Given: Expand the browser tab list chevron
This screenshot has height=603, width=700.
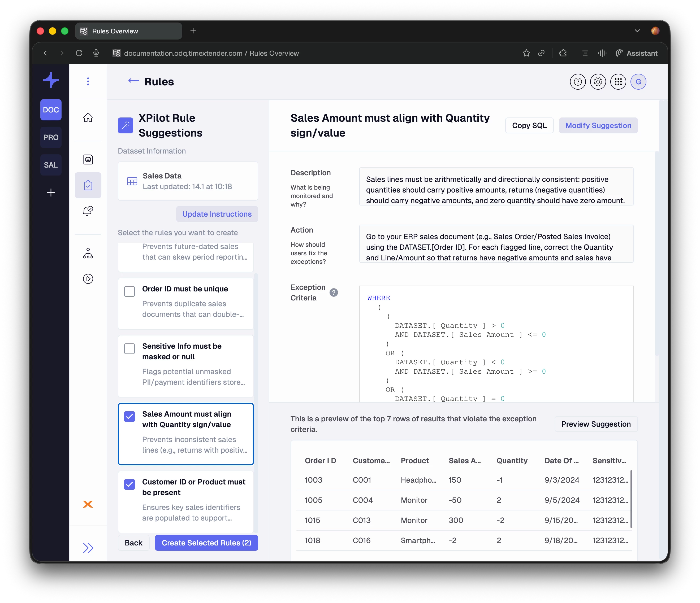Looking at the screenshot, I should tap(637, 31).
